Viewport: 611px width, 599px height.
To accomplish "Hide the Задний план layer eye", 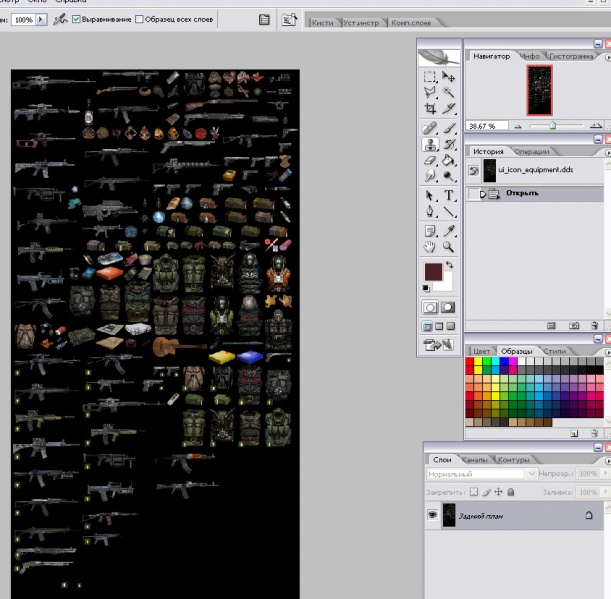I will [433, 515].
